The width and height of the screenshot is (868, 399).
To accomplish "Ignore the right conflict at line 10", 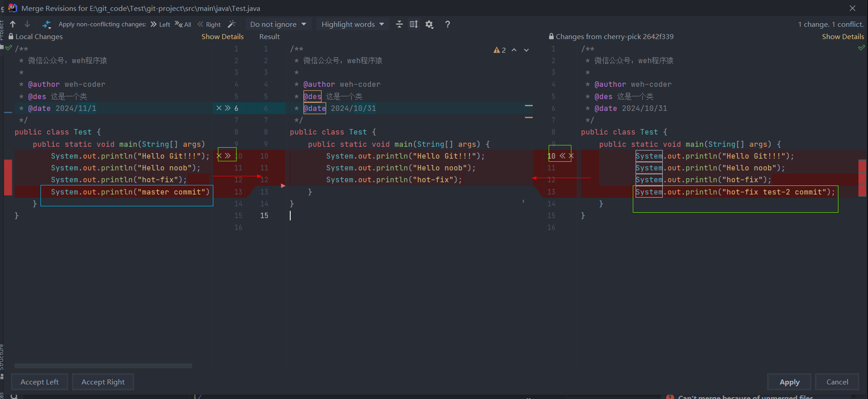I will [x=571, y=156].
